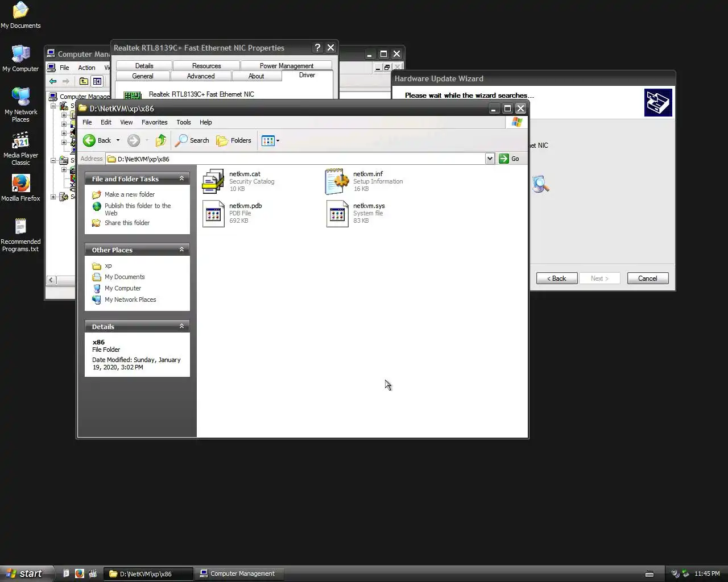The height and width of the screenshot is (582, 728).
Task: Toggle show/hide console tree icon
Action: click(97, 81)
